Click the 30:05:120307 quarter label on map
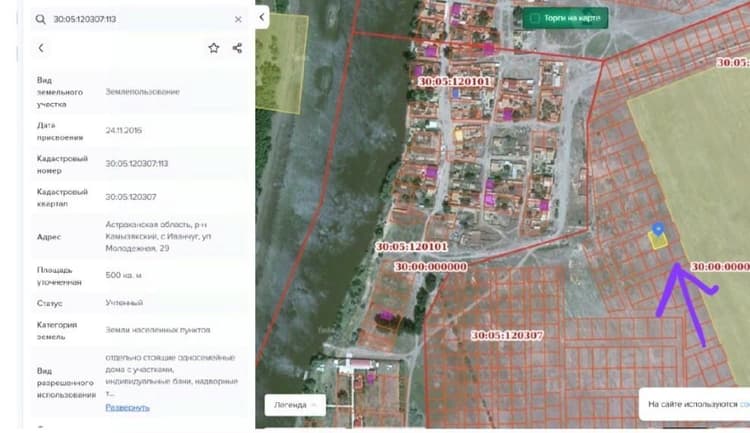 (x=507, y=335)
